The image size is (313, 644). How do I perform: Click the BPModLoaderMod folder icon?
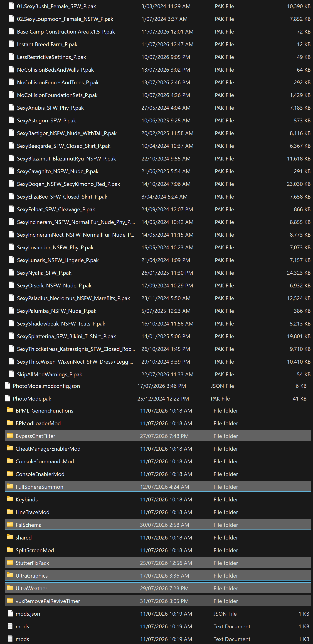(10, 423)
